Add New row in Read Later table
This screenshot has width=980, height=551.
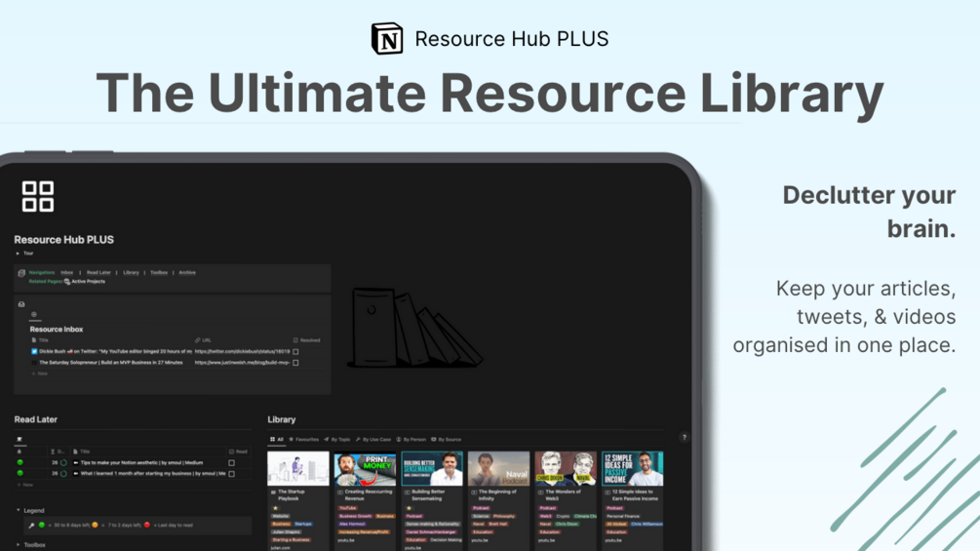coord(25,485)
